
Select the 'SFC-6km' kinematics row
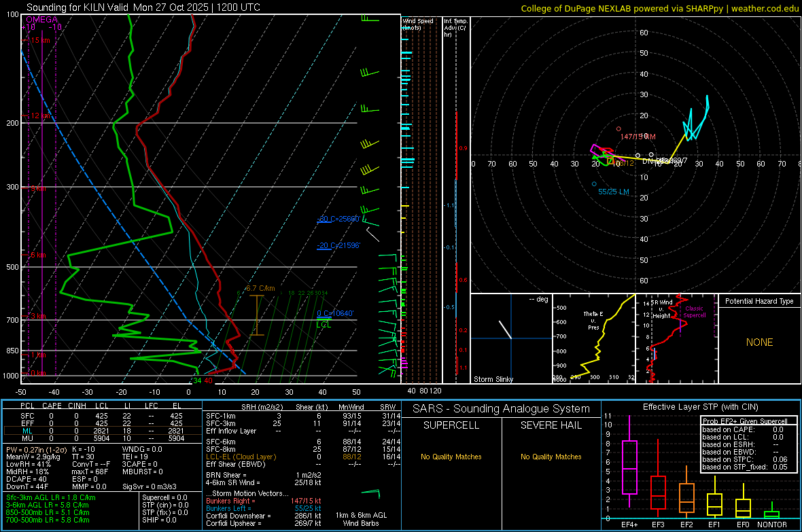tap(303, 442)
